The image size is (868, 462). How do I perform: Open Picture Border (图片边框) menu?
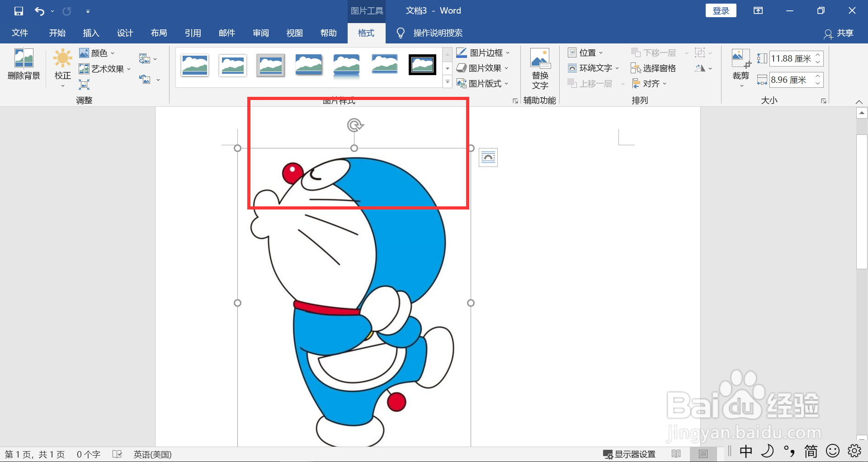coord(483,53)
